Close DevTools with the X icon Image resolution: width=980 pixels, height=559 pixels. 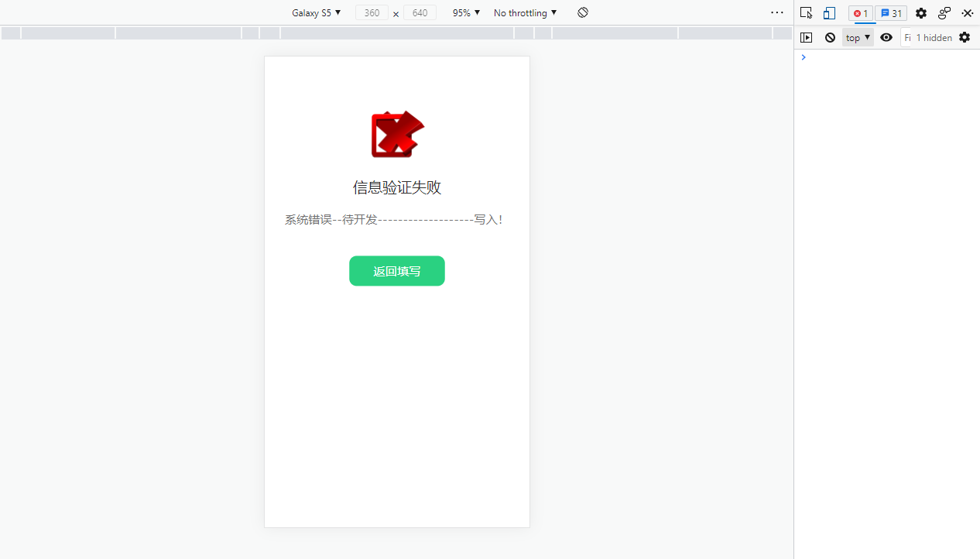tap(968, 13)
